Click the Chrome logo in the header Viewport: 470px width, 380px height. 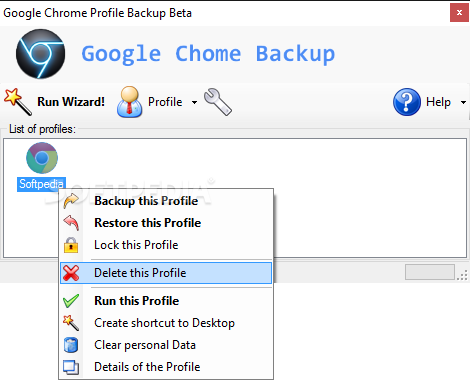point(41,54)
